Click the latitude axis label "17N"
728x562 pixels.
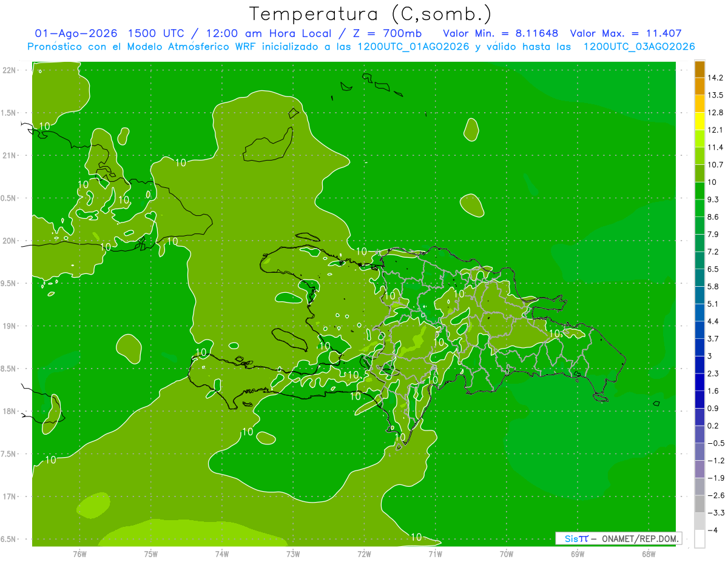[x=9, y=497]
